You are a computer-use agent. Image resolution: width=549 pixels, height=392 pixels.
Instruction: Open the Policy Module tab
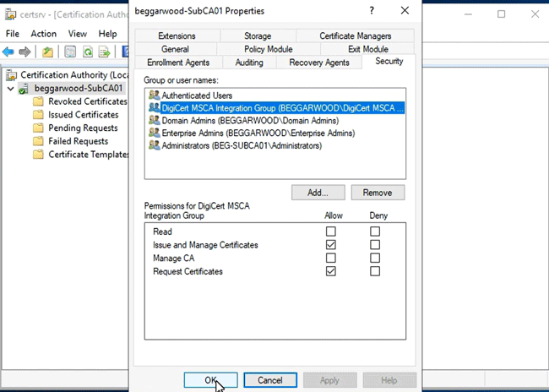click(x=268, y=49)
